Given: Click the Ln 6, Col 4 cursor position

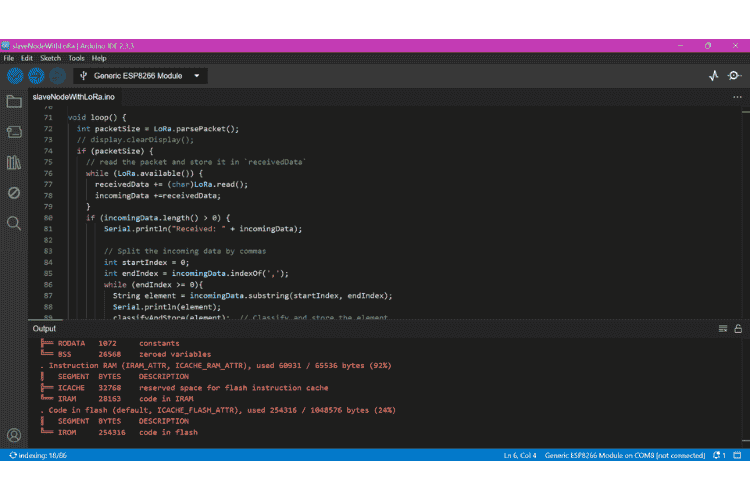Looking at the screenshot, I should click(520, 456).
